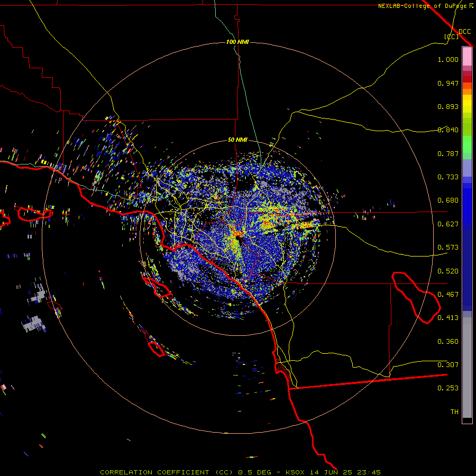Viewport: 476px width, 476px height.
Task: Click the 0.360 scale value
Action: [x=448, y=342]
